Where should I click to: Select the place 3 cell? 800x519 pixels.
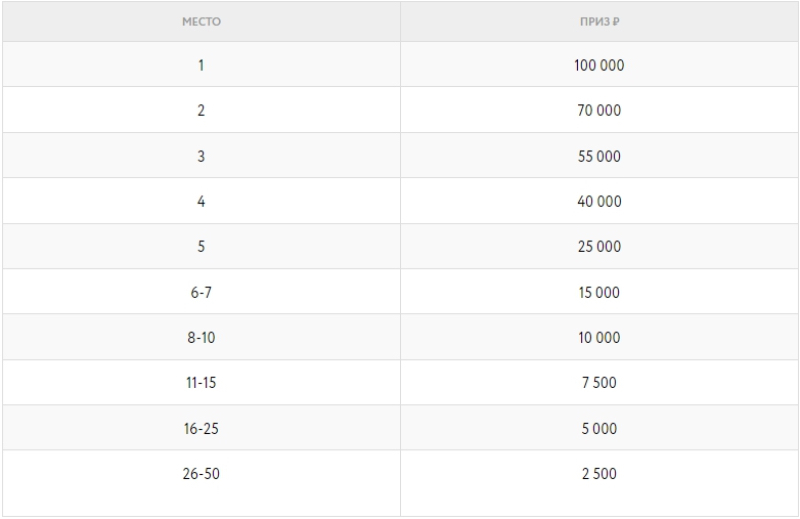click(201, 156)
